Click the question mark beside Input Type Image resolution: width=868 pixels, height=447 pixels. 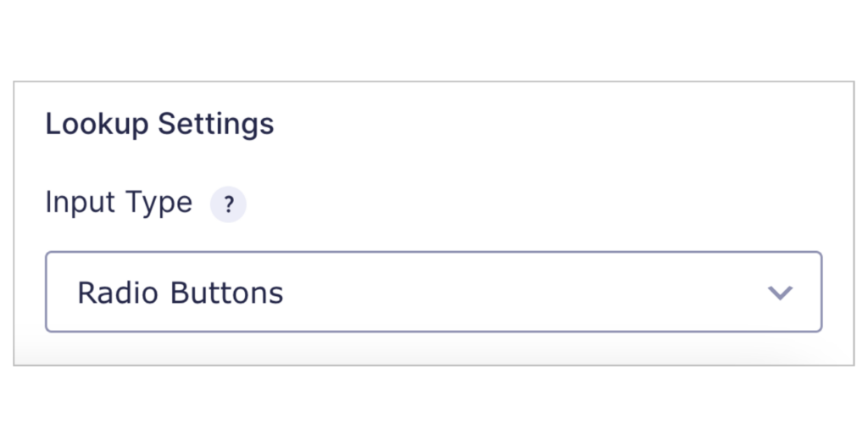pyautogui.click(x=228, y=205)
